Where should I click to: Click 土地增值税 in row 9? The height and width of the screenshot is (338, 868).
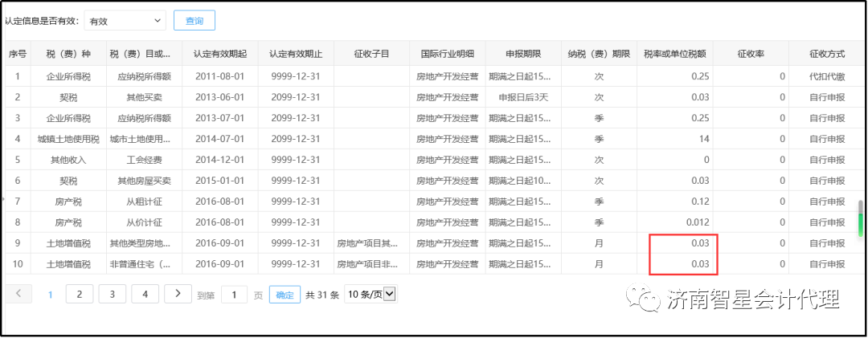[68, 243]
